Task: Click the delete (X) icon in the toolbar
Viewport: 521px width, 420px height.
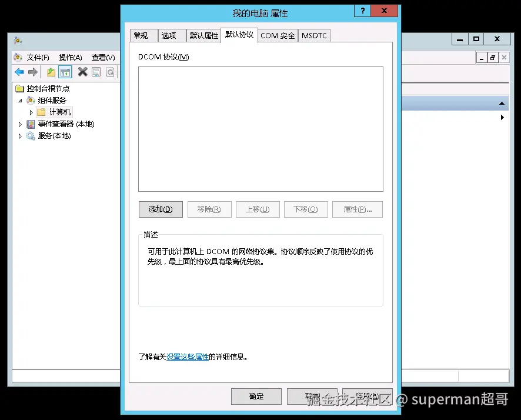Action: pyautogui.click(x=82, y=72)
